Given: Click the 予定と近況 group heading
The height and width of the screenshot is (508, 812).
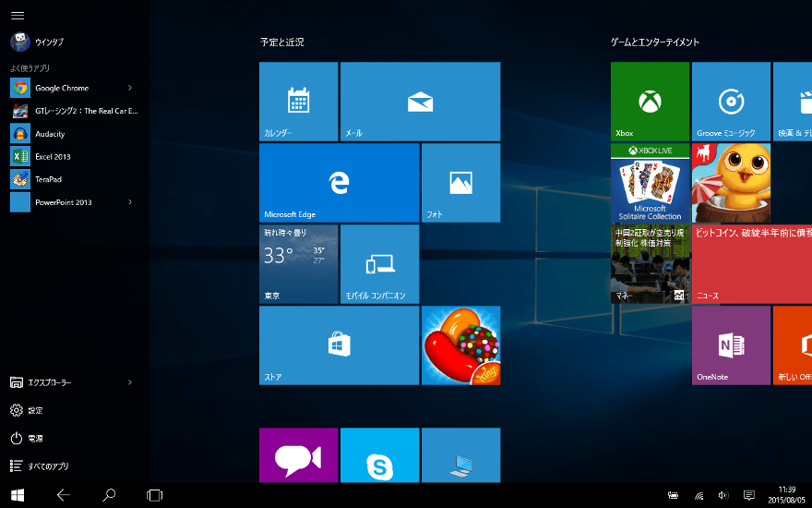Looking at the screenshot, I should [x=281, y=42].
